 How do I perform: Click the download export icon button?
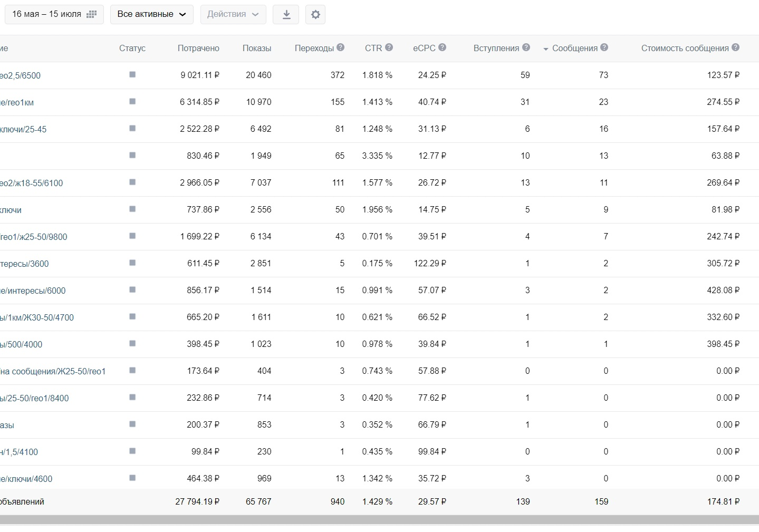[286, 15]
